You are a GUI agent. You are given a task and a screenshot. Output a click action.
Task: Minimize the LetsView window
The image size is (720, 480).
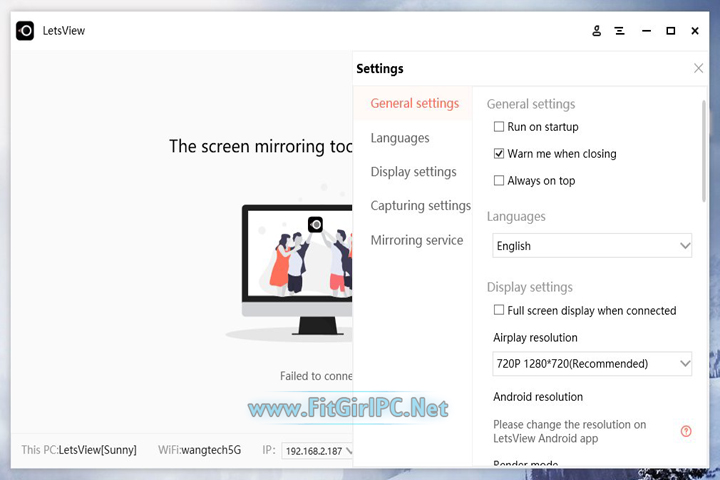click(x=646, y=31)
